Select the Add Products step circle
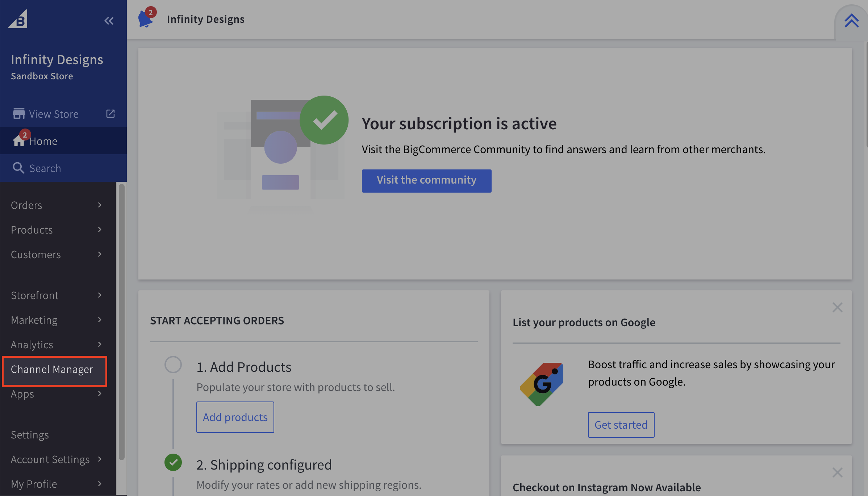Image resolution: width=868 pixels, height=496 pixels. [173, 365]
